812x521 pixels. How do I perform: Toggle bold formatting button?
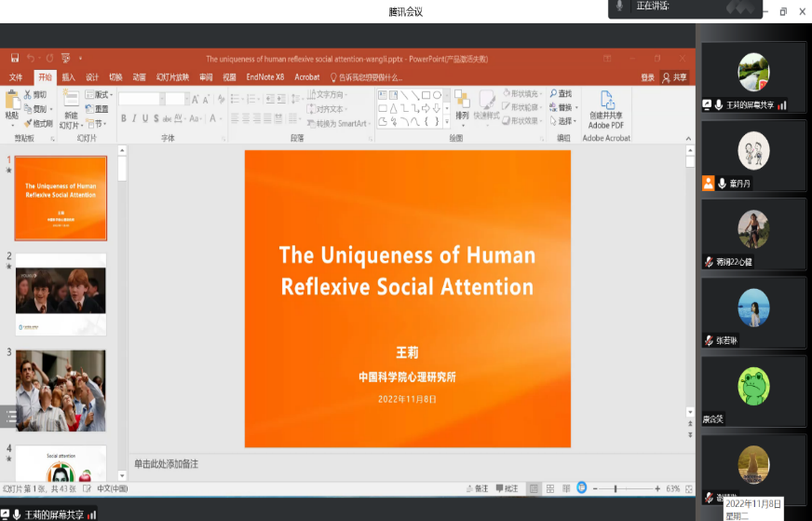(123, 118)
